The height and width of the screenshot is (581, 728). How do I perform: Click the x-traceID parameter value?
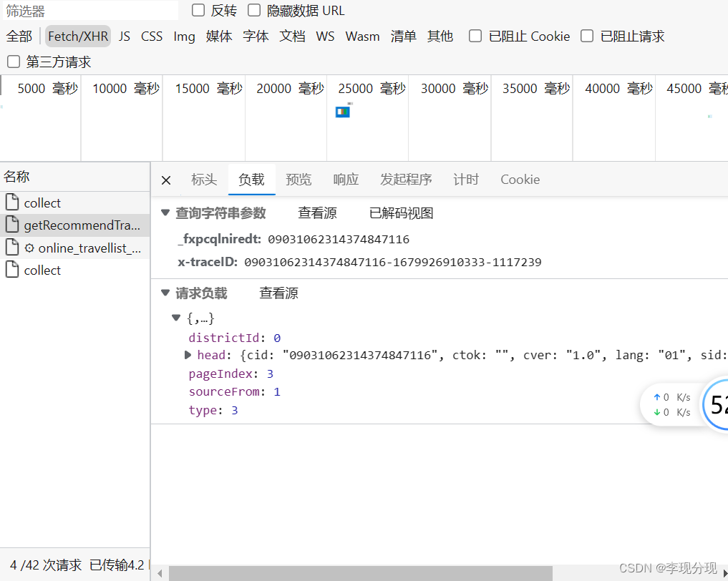point(393,262)
